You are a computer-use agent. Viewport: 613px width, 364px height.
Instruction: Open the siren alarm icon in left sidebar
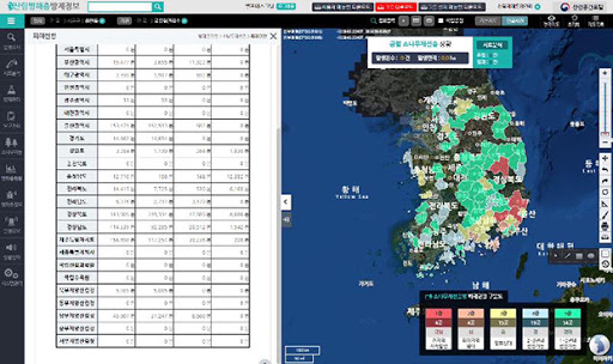[12, 225]
